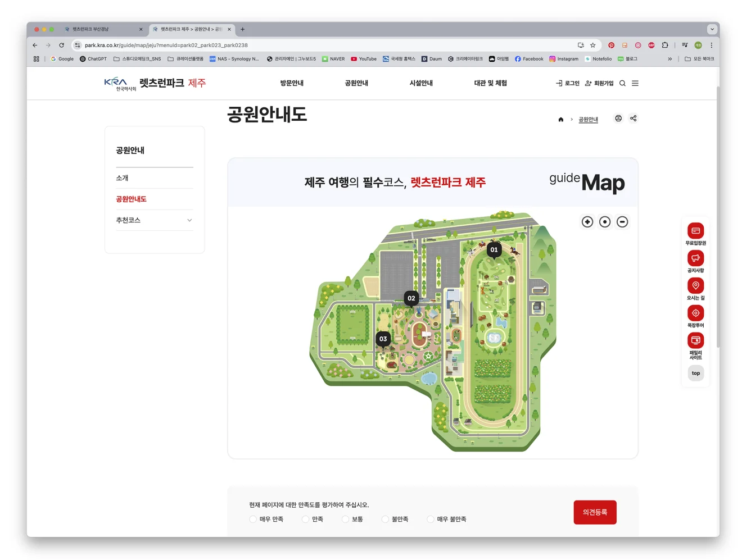742x560 pixels.
Task: Open the hamburger full menu icon
Action: pos(635,83)
